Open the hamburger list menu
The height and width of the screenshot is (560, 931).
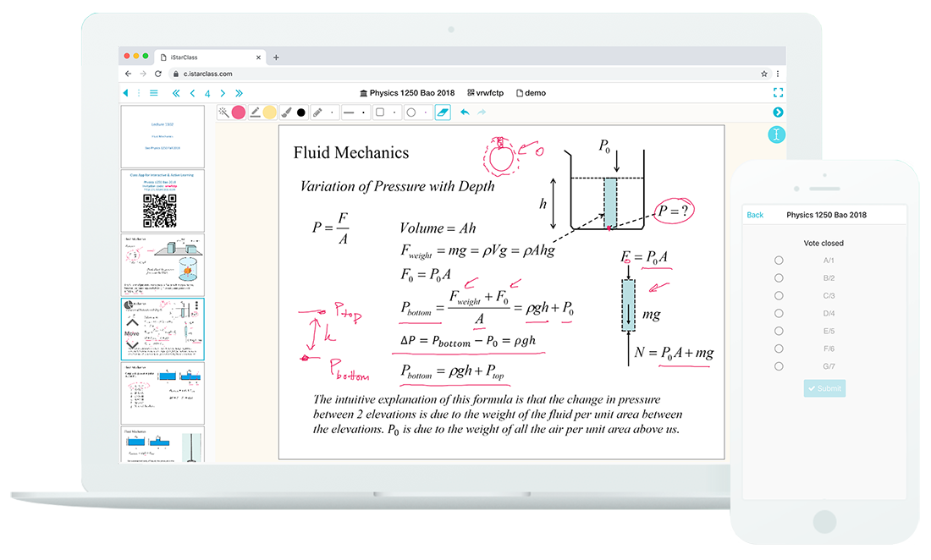154,93
